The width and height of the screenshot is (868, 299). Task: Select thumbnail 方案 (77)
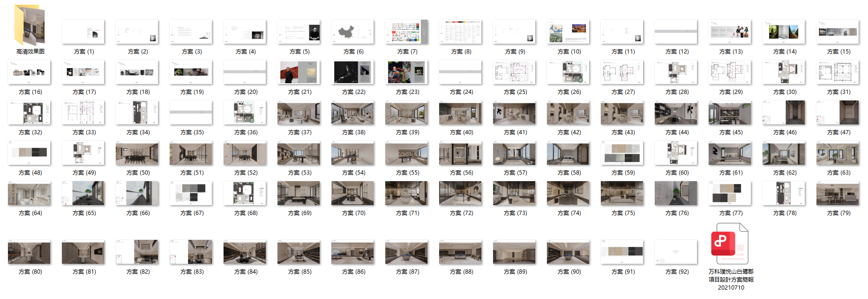coord(730,193)
